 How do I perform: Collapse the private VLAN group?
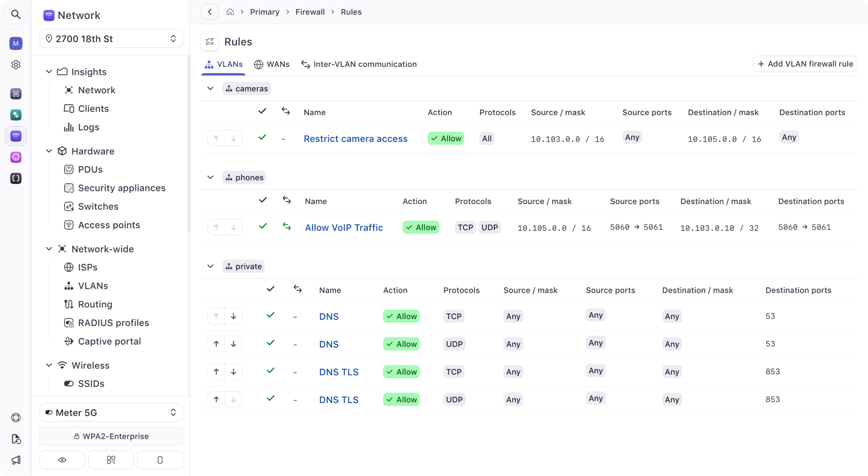[x=210, y=266]
